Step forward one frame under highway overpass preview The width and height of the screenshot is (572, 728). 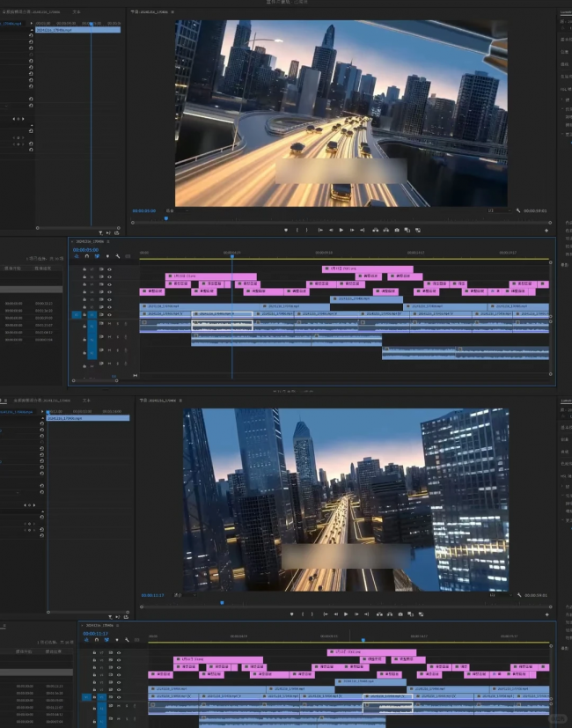[352, 230]
